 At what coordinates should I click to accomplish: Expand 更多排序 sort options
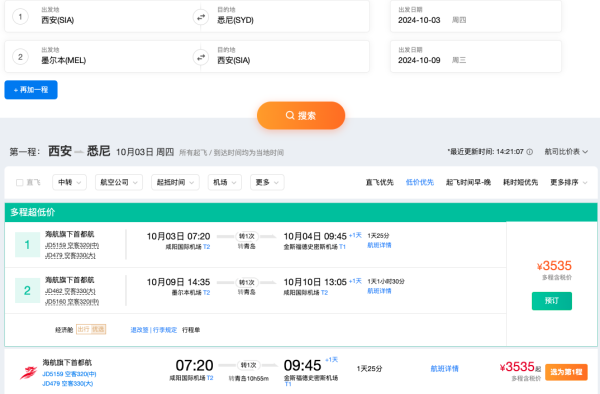pyautogui.click(x=569, y=182)
